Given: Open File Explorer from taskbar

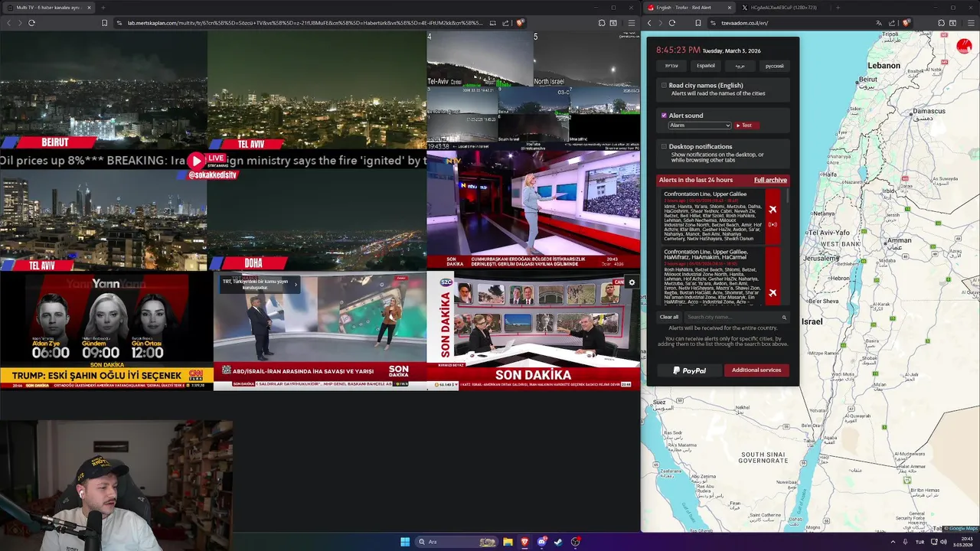Looking at the screenshot, I should pos(508,542).
